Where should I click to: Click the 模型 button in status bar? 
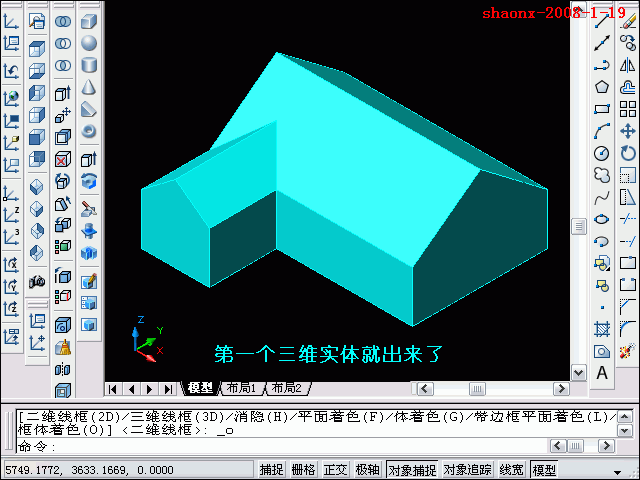tap(545, 469)
